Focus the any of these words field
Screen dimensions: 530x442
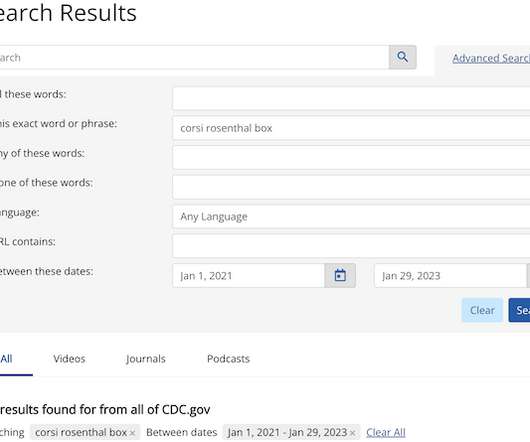pyautogui.click(x=351, y=157)
